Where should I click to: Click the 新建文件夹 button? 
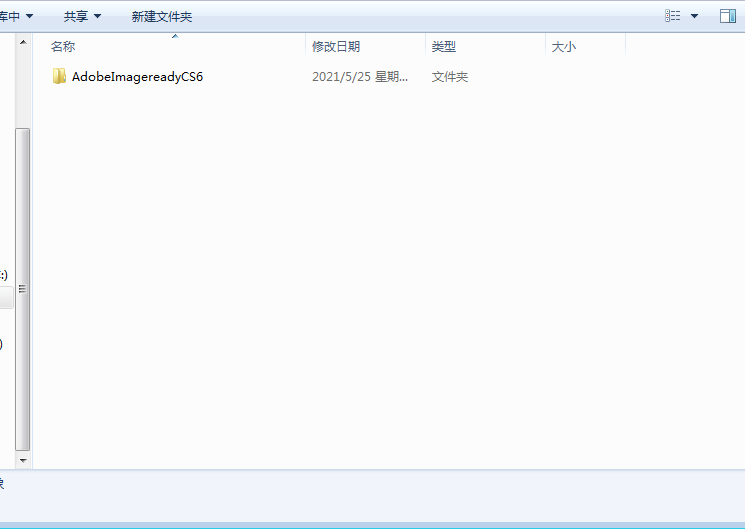tap(162, 16)
